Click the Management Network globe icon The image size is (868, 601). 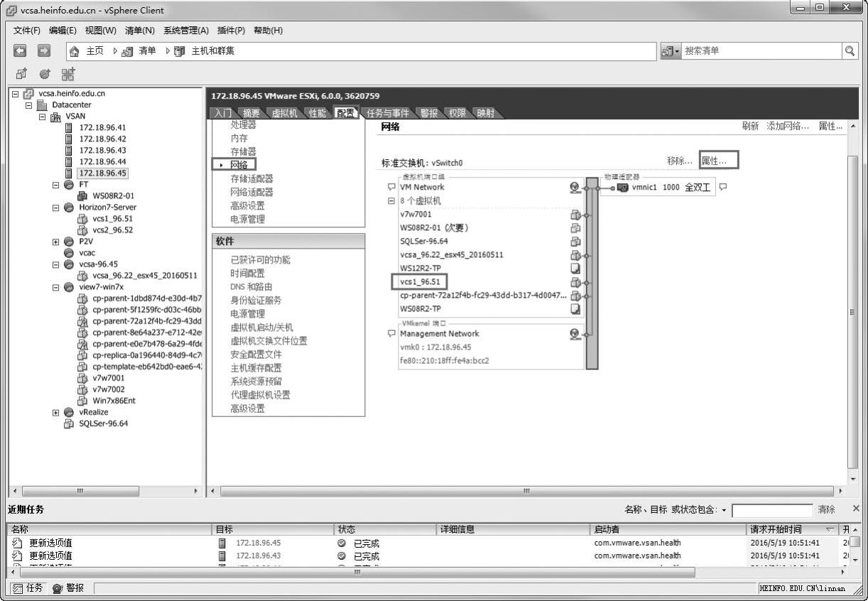point(575,334)
